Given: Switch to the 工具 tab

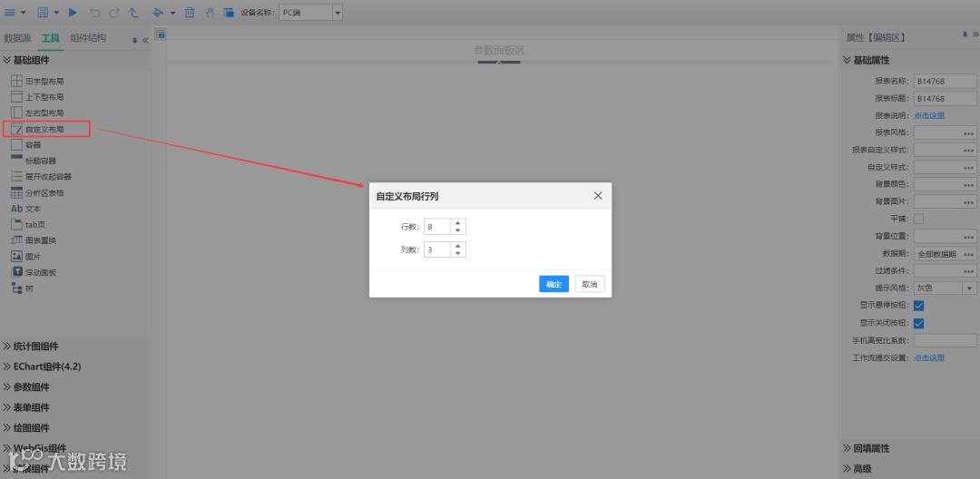Looking at the screenshot, I should point(51,38).
